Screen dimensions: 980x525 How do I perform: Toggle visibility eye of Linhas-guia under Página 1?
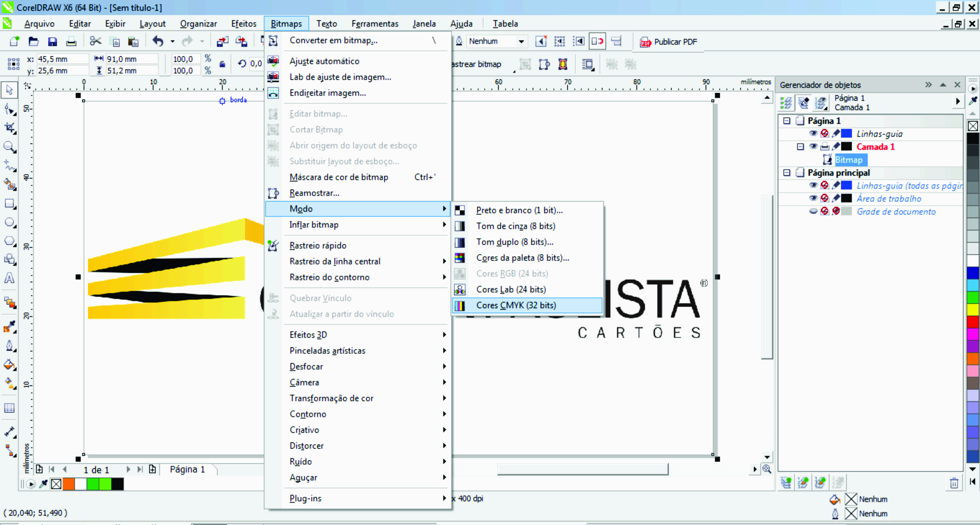(x=813, y=133)
